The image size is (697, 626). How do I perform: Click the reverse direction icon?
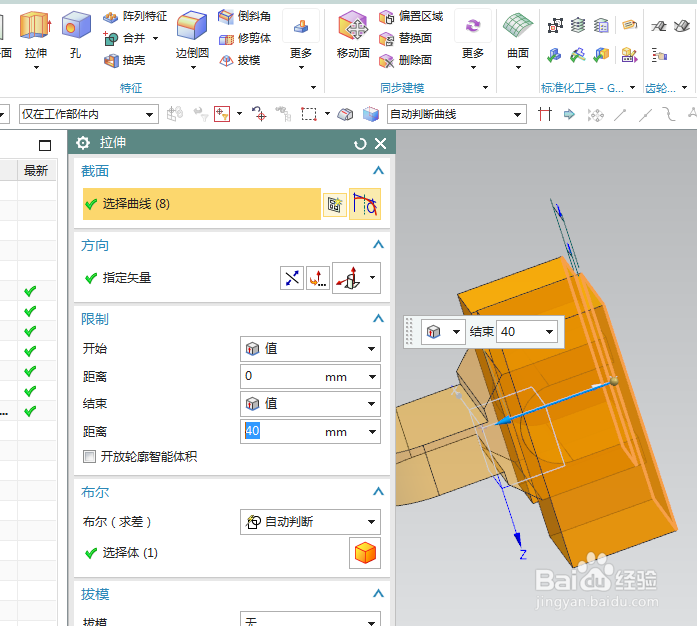pos(292,278)
